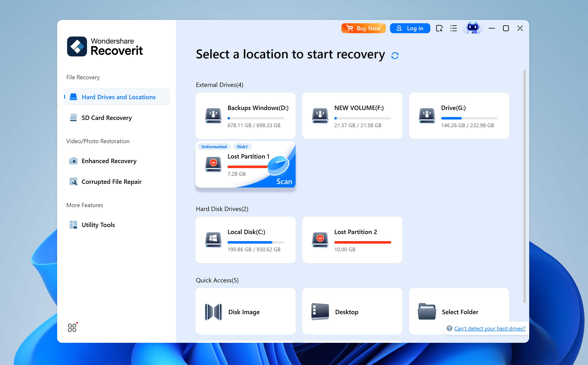The image size is (588, 365).
Task: Click the Wondershare Recoverit logo icon
Action: coord(77,46)
